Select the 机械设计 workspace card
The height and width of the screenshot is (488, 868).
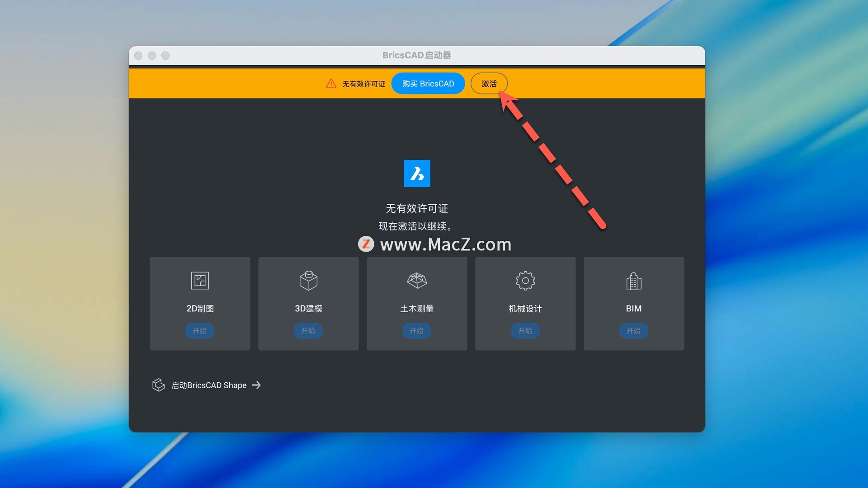click(x=525, y=304)
